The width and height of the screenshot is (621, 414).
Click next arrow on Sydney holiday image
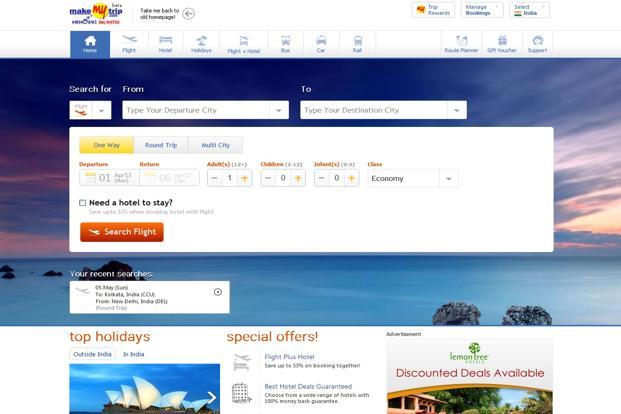click(x=212, y=397)
